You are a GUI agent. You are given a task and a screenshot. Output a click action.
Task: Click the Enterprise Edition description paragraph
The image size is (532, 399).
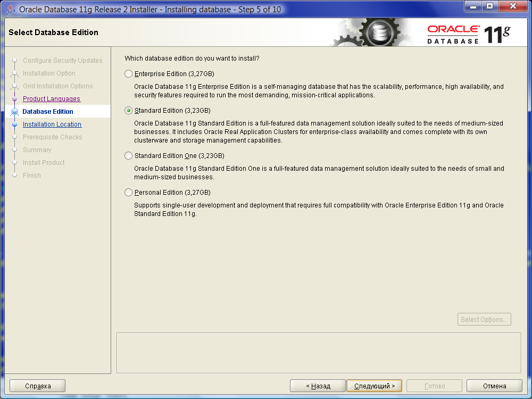tap(319, 91)
